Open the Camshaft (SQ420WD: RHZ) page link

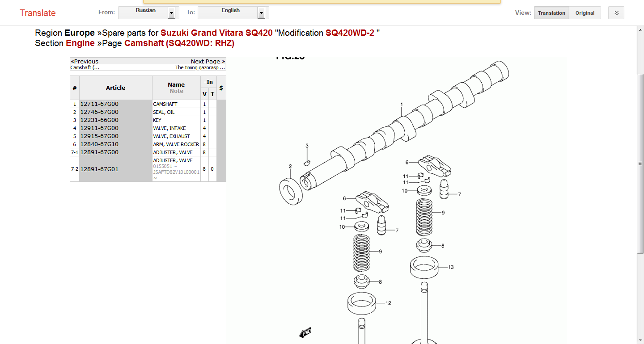(x=179, y=43)
